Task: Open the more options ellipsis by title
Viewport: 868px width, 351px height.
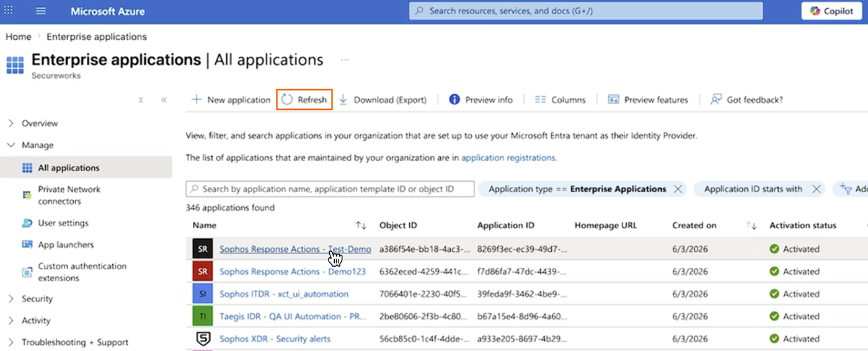Action: (345, 60)
